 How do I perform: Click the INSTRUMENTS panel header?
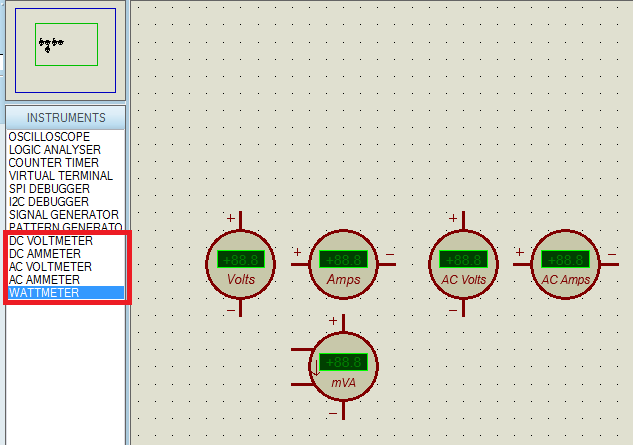click(x=66, y=118)
